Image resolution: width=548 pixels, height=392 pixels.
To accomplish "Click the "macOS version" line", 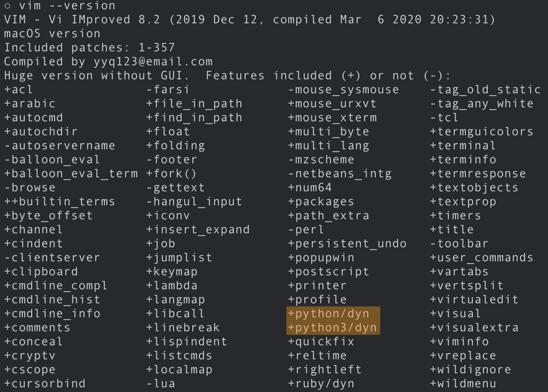I will point(52,34).
